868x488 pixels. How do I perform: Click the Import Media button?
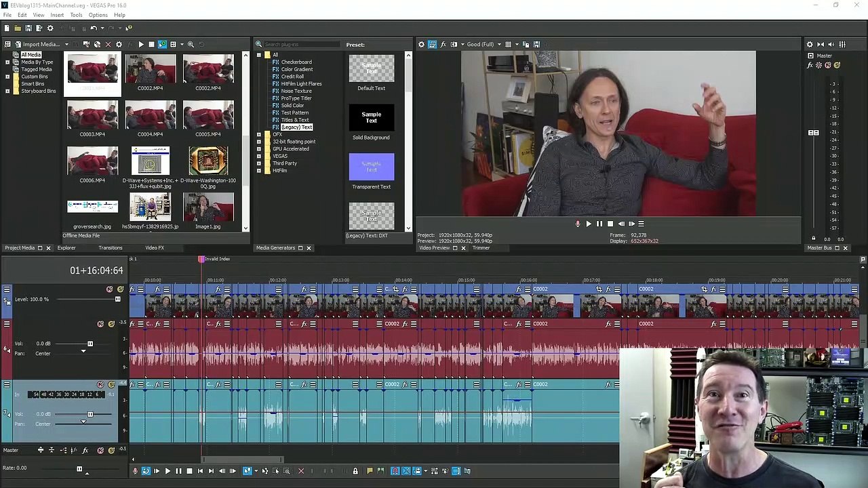coord(37,45)
